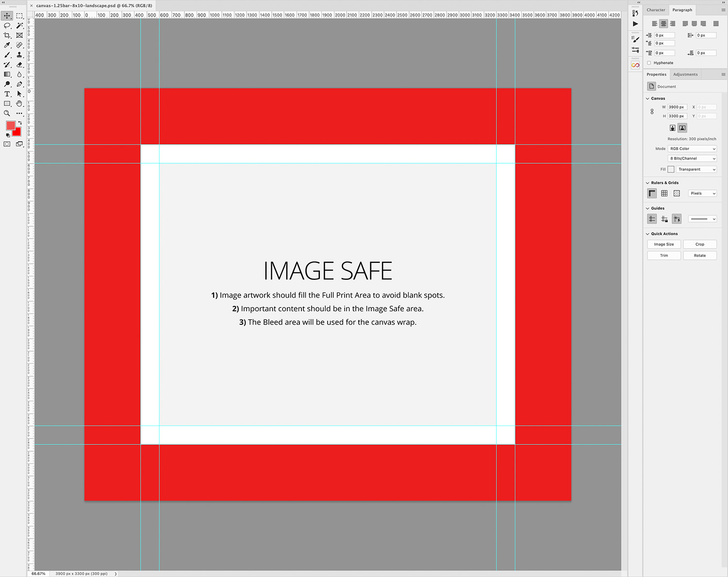Toggle the Hyphenate checkbox

[x=649, y=63]
